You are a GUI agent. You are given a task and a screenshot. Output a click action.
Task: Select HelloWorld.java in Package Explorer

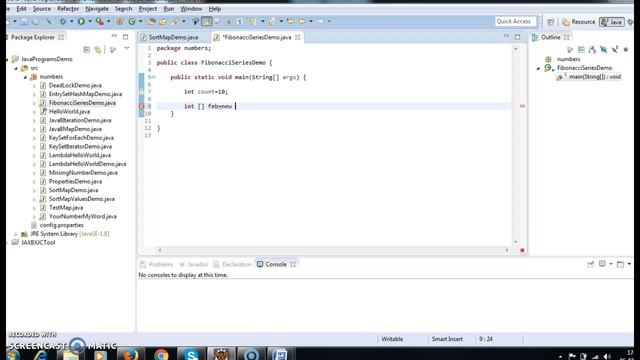click(x=69, y=111)
